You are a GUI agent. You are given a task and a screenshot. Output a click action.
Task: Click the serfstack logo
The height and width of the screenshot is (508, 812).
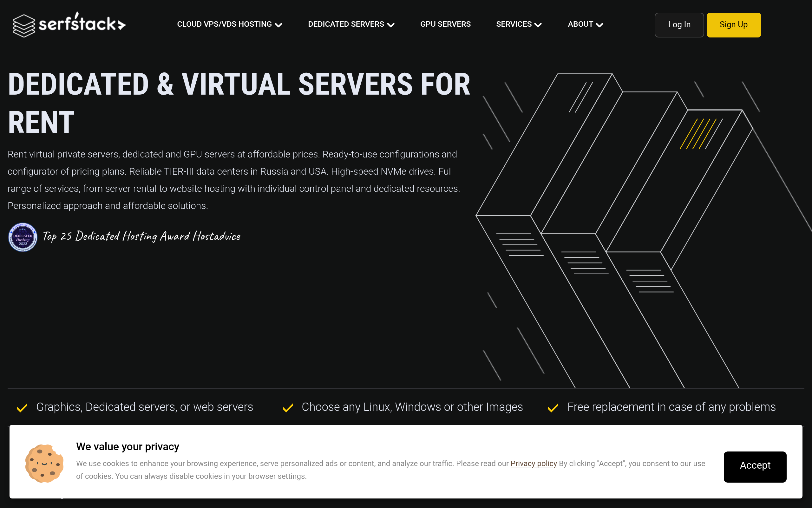pyautogui.click(x=69, y=24)
